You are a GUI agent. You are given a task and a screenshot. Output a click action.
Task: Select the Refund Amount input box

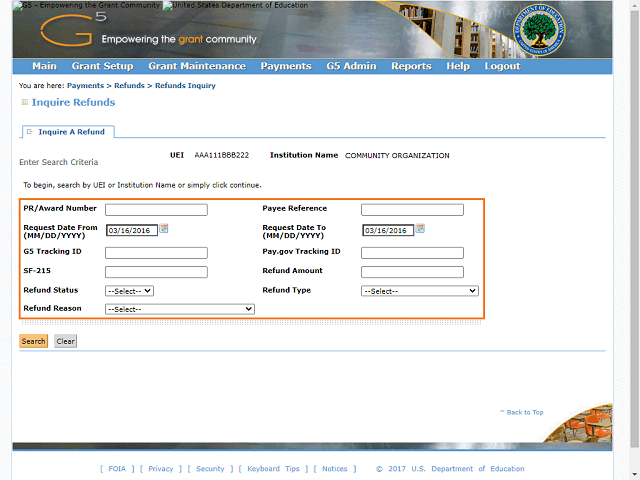pyautogui.click(x=412, y=272)
